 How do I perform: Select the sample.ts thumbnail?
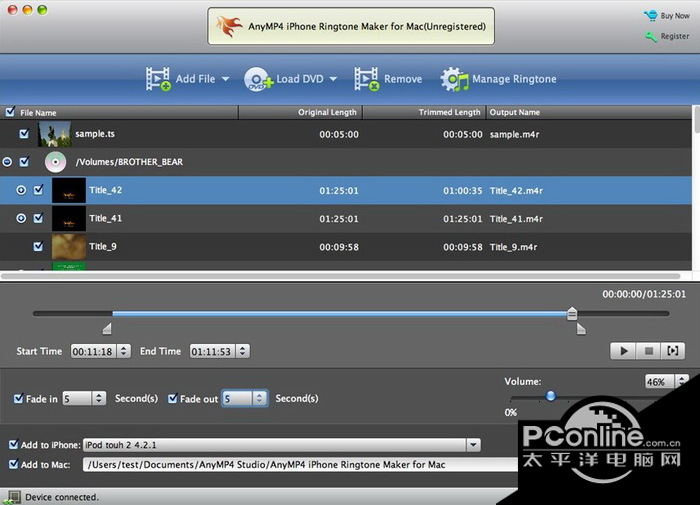(54, 134)
